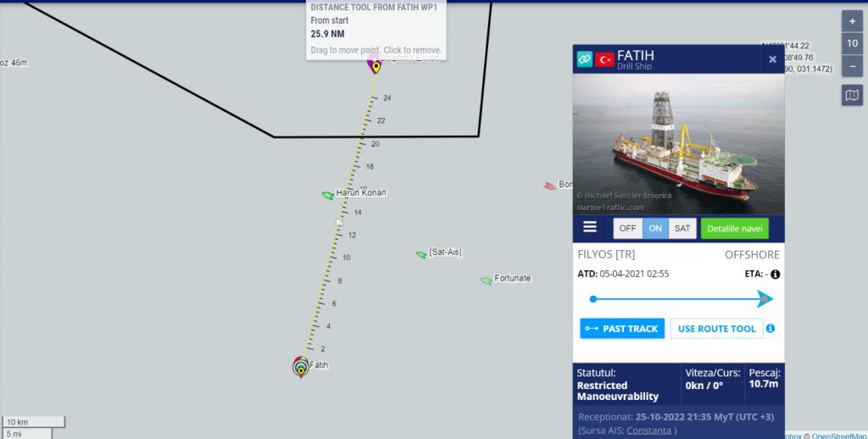Click info icon next to Use Route Tool
Viewport: 868px width, 439px height.
770,328
